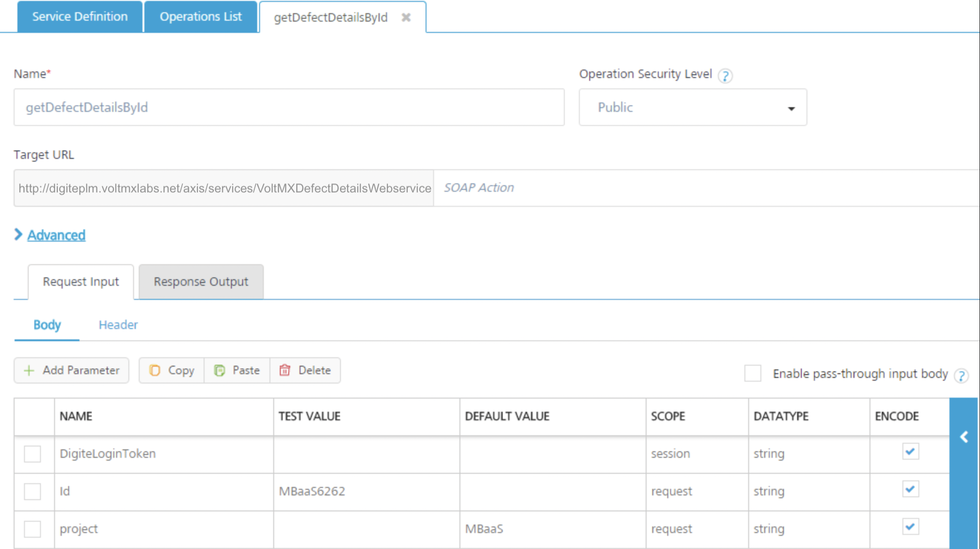Open the Service Definition tab
Image resolution: width=980 pixels, height=549 pixels.
(80, 17)
